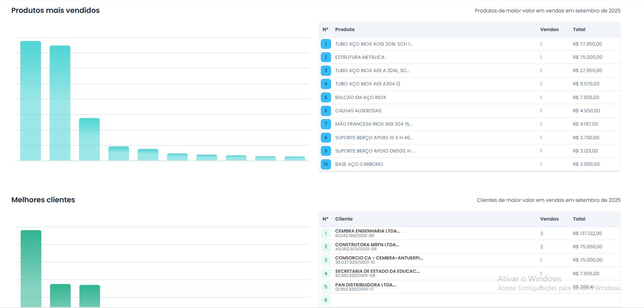Click total R$ 27.955,00
This screenshot has height=308, width=644.
tap(588, 70)
